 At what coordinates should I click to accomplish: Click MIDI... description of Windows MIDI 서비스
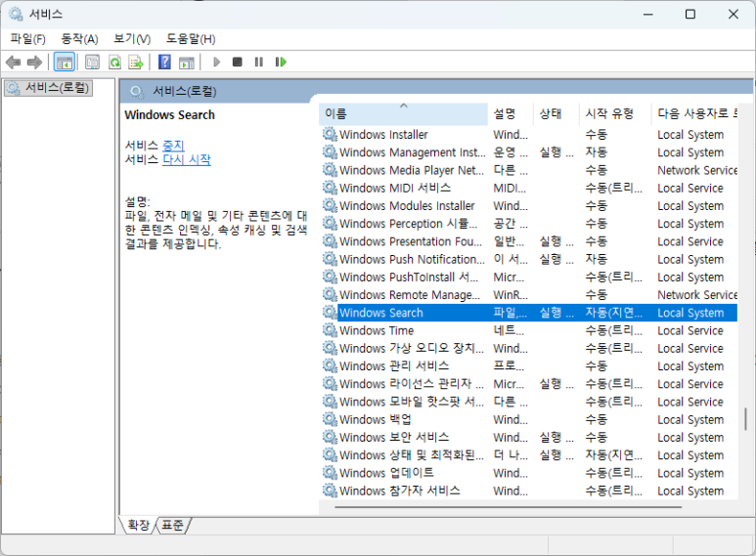click(x=510, y=188)
